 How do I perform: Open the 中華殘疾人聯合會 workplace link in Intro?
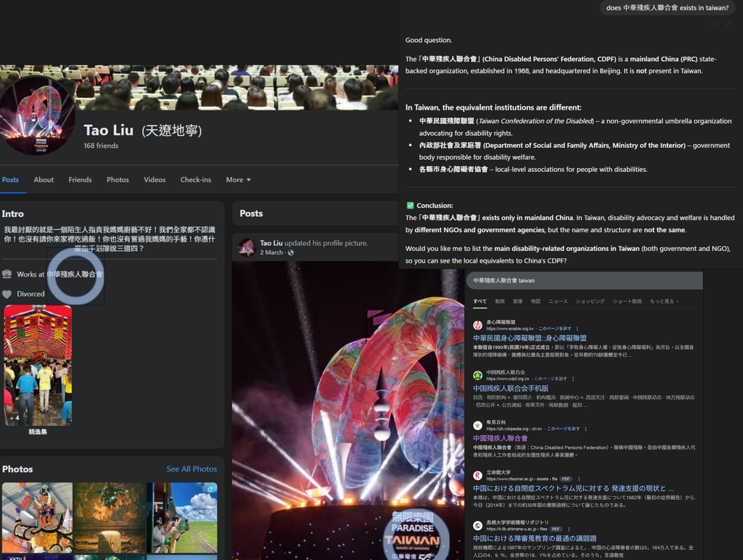coord(75,274)
